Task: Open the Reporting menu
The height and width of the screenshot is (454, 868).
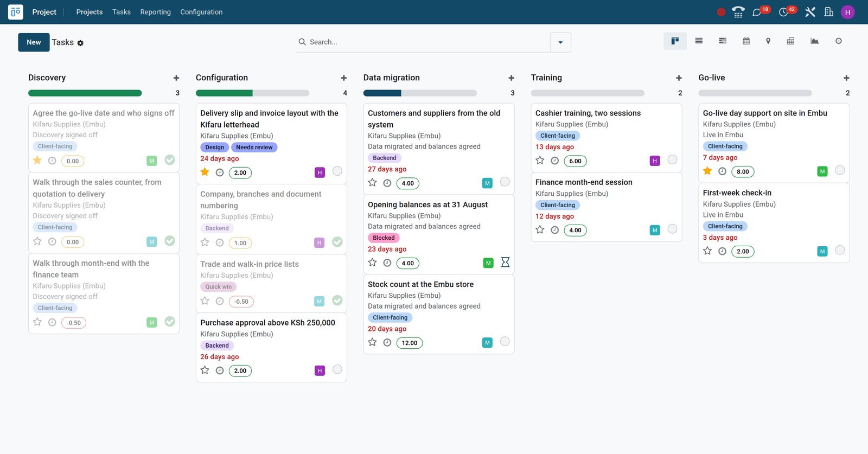Action: [x=156, y=12]
